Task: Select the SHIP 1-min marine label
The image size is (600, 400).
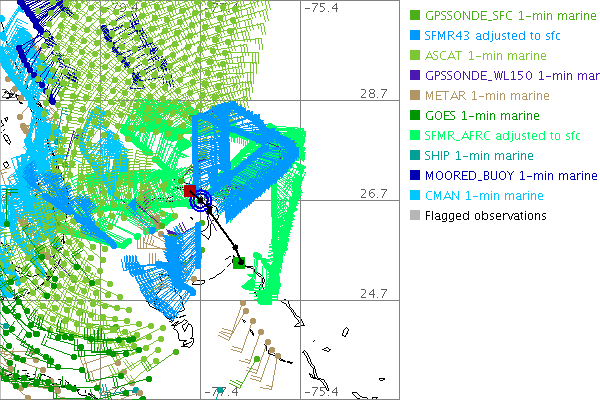Action: coord(479,155)
